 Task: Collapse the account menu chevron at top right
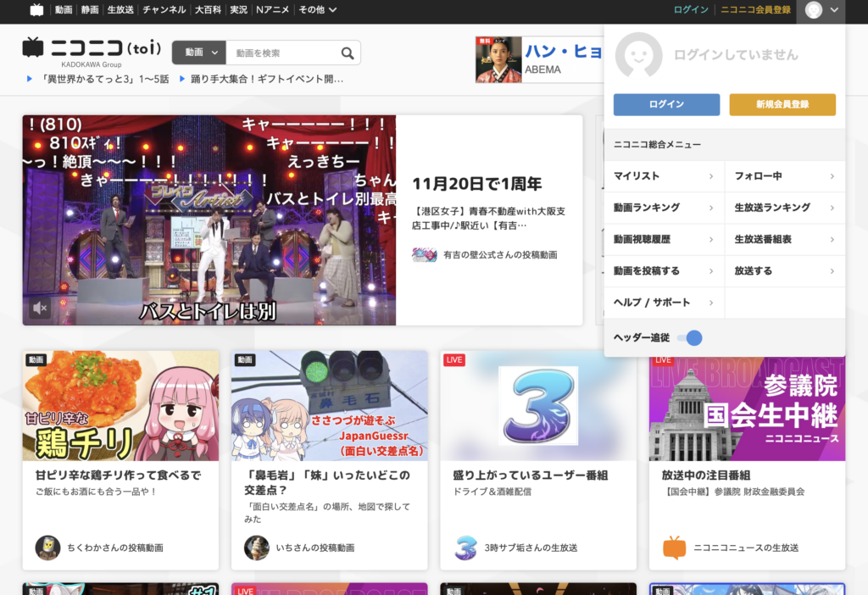(x=835, y=10)
